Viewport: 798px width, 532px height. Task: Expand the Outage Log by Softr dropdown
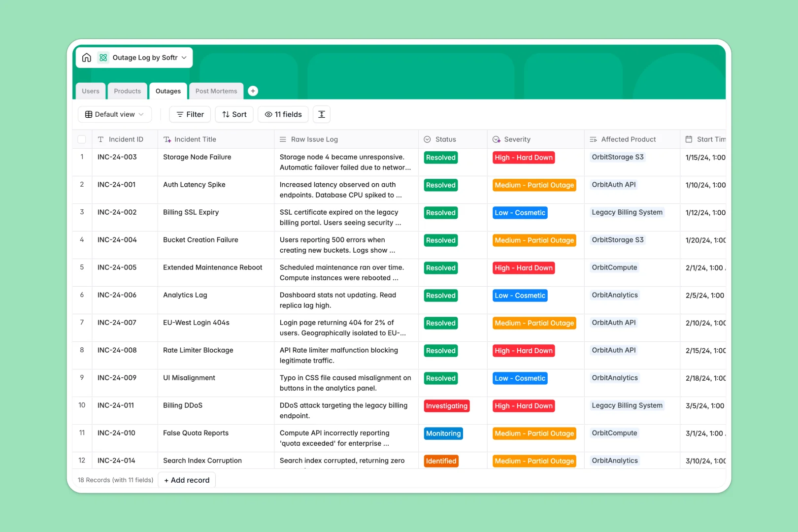tap(184, 57)
